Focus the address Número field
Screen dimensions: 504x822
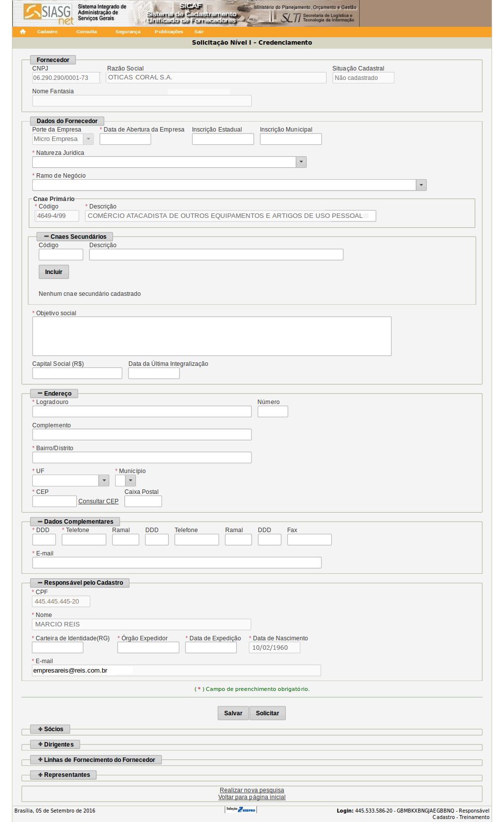(x=273, y=411)
